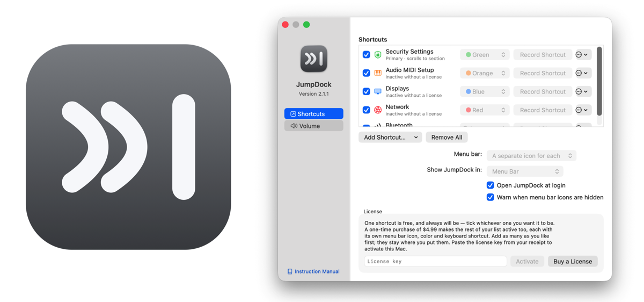The height and width of the screenshot is (302, 644).
Task: Open the Orange color dropdown for Audio MIDI Setup
Action: [485, 73]
